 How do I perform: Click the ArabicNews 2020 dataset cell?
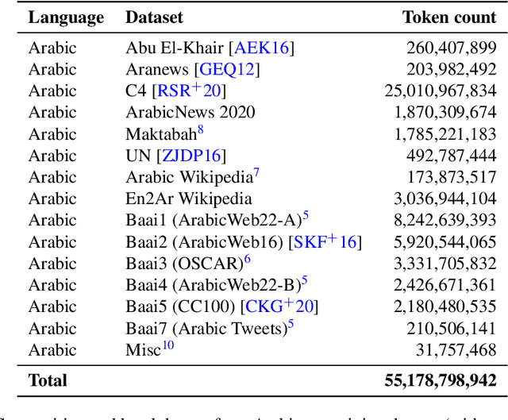click(190, 112)
